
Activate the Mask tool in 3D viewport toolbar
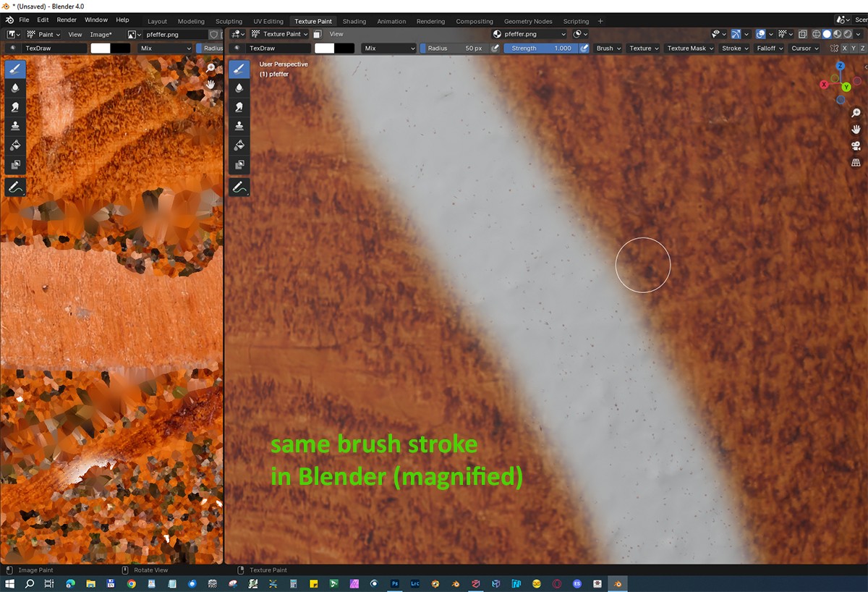[x=239, y=165]
